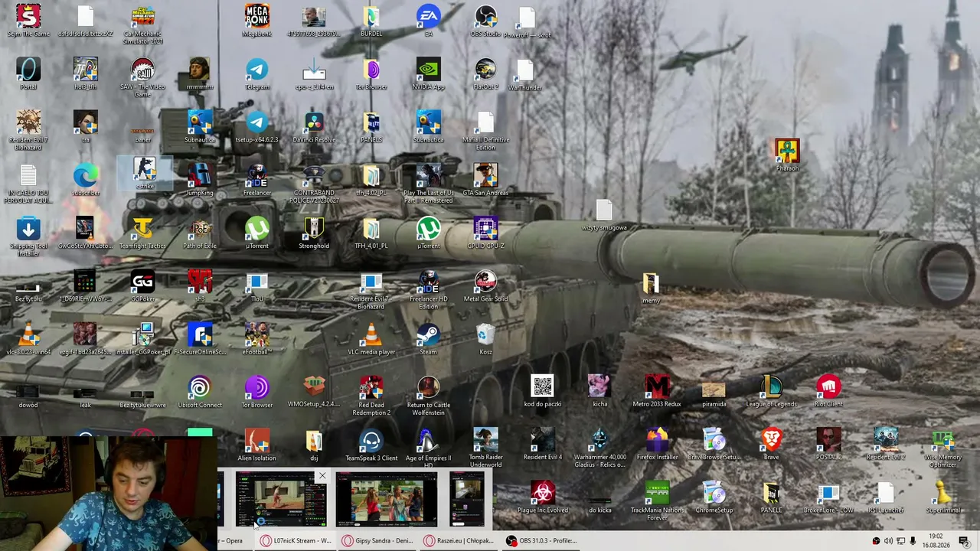Open Plague Inc Evolved shortcut
980x551 pixels.
pyautogui.click(x=542, y=497)
